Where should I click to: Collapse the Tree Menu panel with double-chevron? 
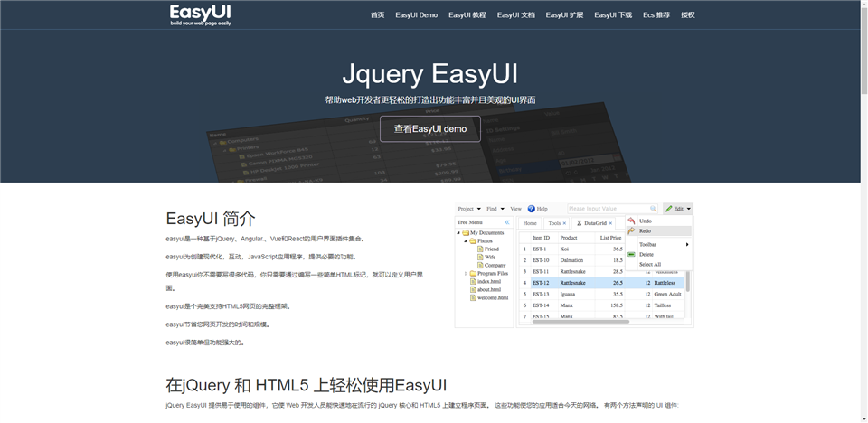507,222
